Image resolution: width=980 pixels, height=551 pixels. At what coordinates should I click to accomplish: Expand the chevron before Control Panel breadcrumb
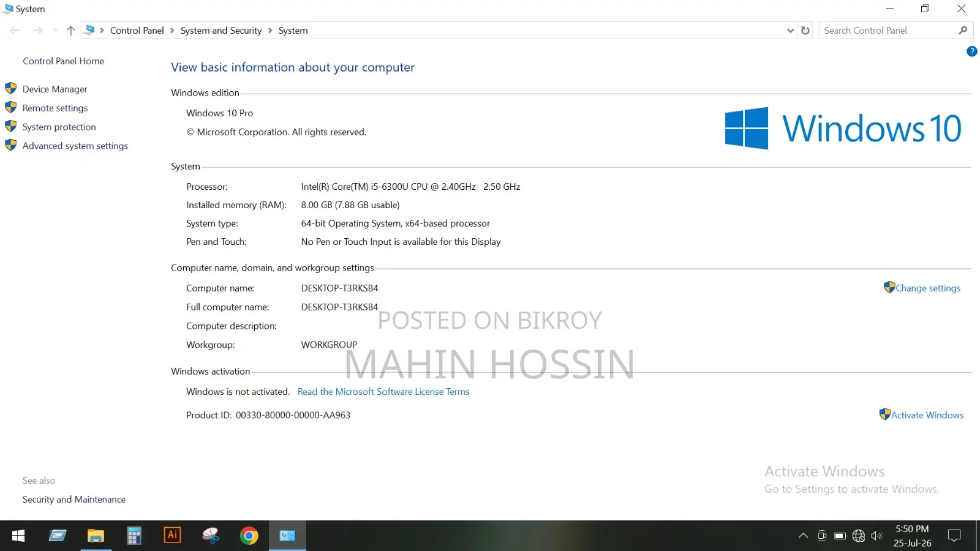[102, 31]
